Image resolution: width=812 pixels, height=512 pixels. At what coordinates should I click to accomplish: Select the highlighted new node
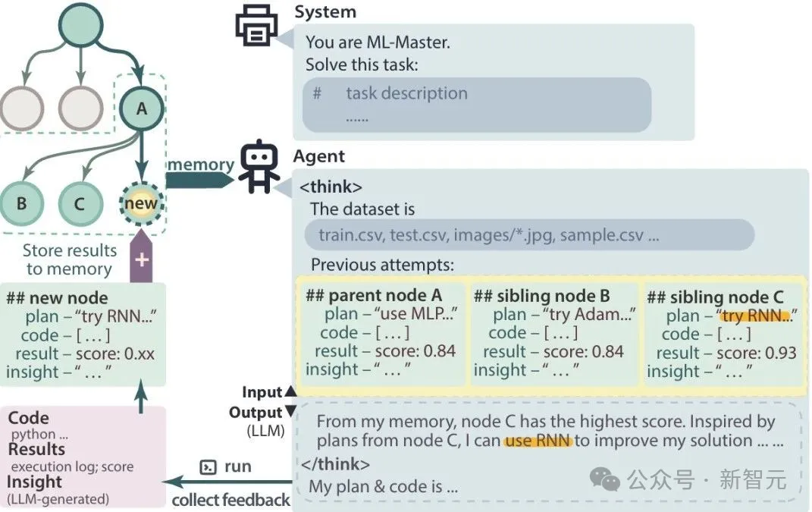[141, 203]
